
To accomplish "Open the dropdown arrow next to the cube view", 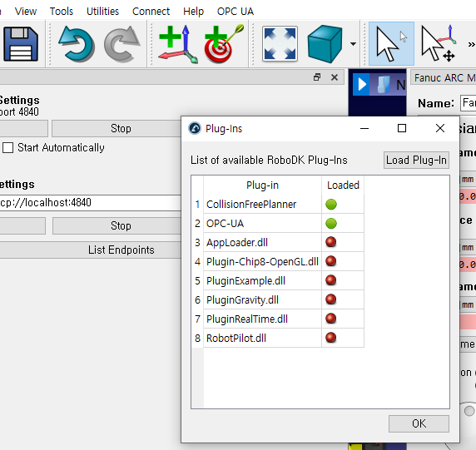I will pyautogui.click(x=353, y=44).
